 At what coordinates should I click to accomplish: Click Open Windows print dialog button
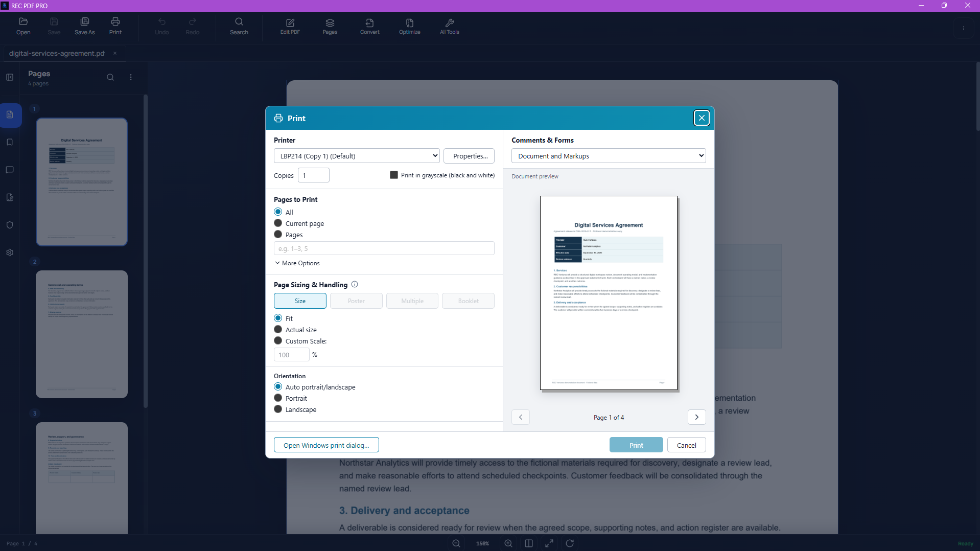[x=326, y=445]
